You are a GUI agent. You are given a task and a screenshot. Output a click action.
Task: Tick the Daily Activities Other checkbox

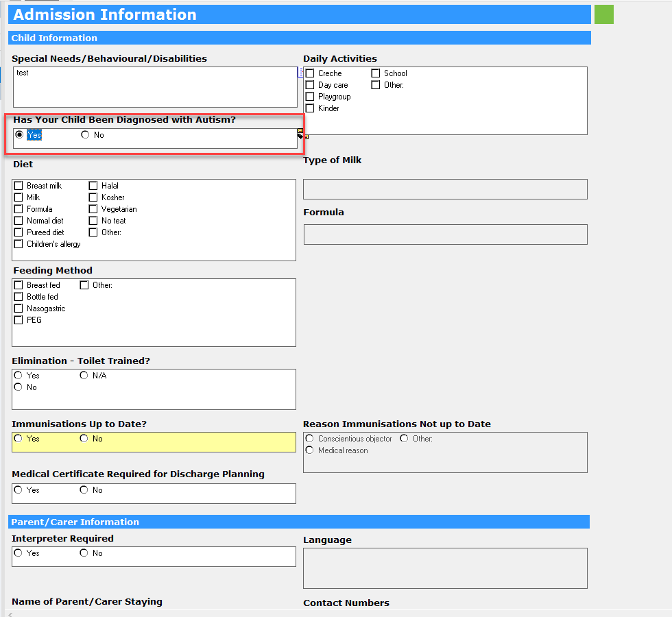point(376,85)
